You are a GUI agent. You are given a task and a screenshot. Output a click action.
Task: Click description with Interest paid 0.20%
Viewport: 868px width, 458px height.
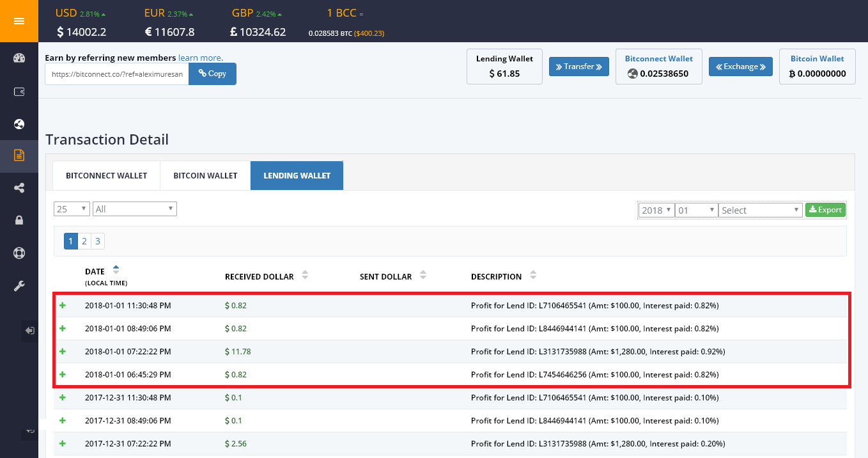click(598, 444)
